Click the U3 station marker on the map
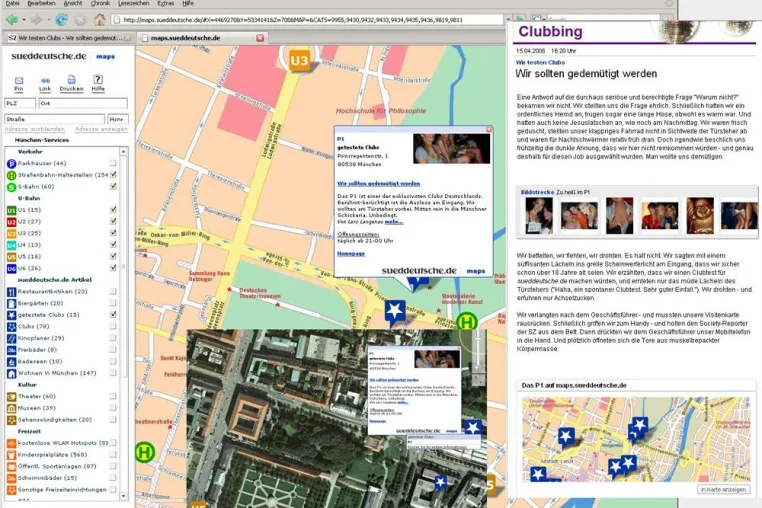Viewport: 762px width, 508px height. point(299,61)
